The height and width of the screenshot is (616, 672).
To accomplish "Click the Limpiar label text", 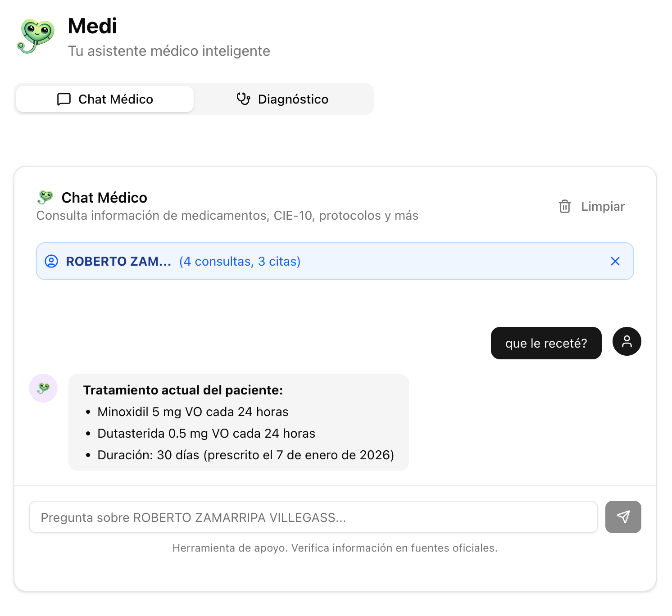I will coord(602,207).
